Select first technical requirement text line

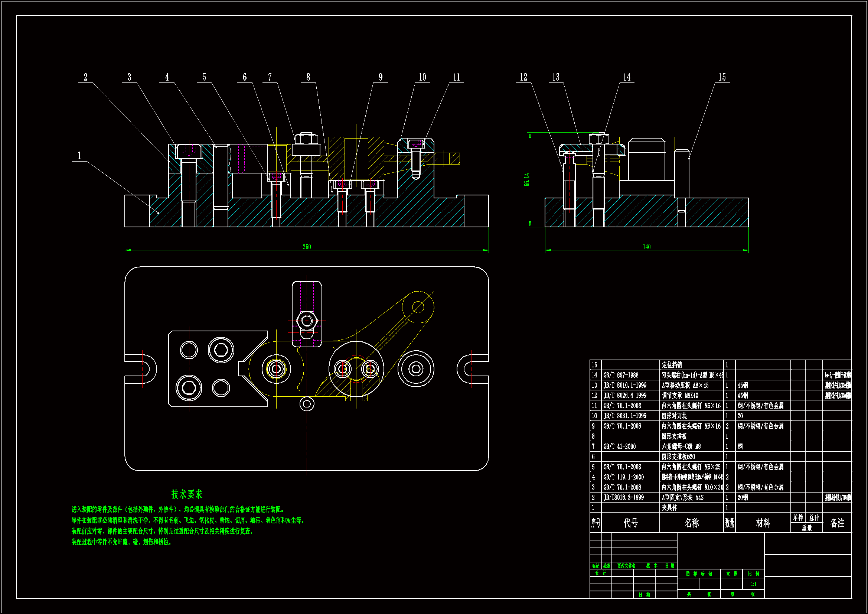click(x=178, y=509)
